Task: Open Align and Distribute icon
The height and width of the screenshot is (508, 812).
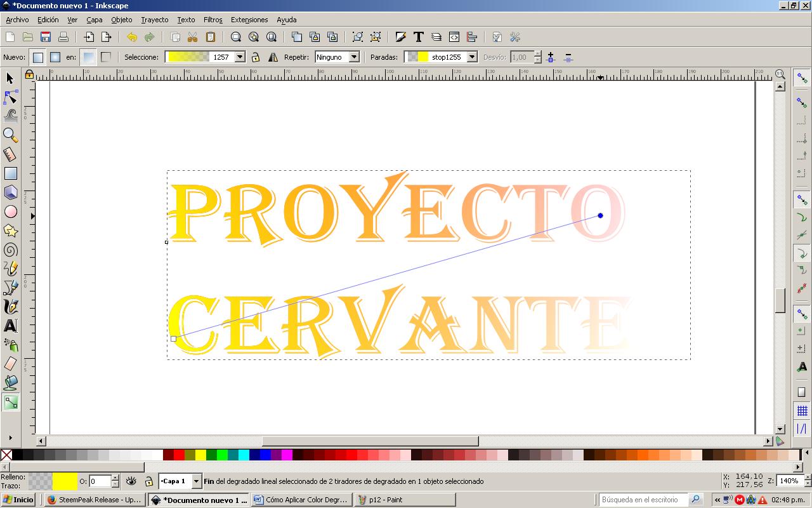Action: [x=472, y=37]
